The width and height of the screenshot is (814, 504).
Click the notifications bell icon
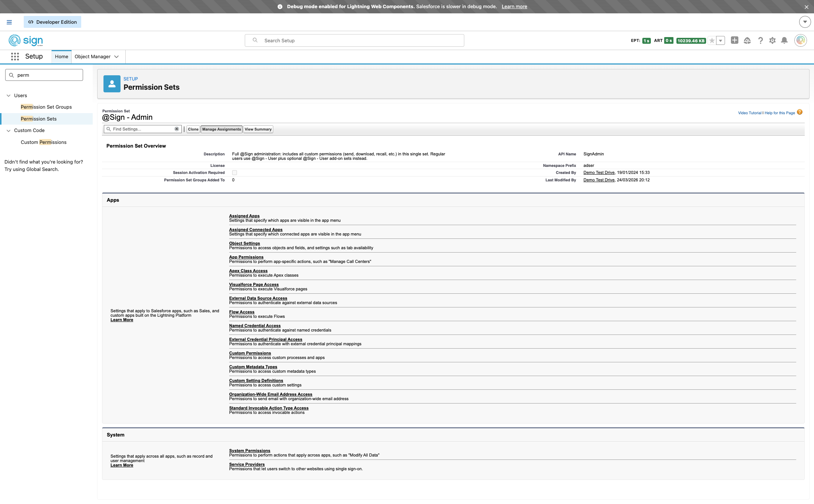click(x=784, y=40)
